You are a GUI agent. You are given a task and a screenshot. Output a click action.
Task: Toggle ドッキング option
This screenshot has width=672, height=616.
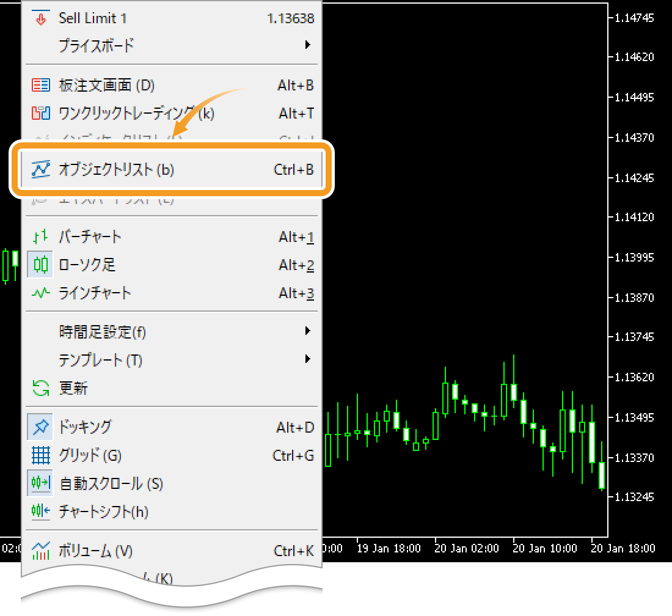click(x=172, y=427)
